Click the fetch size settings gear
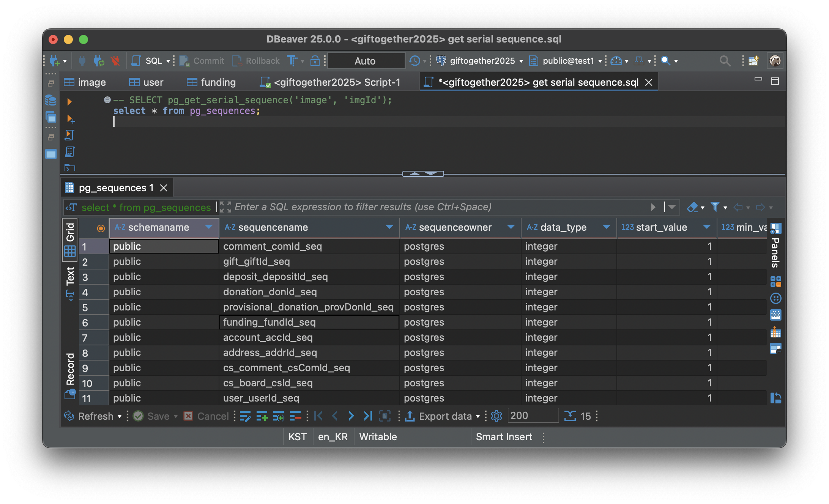Viewport: 829px width, 504px height. tap(496, 416)
